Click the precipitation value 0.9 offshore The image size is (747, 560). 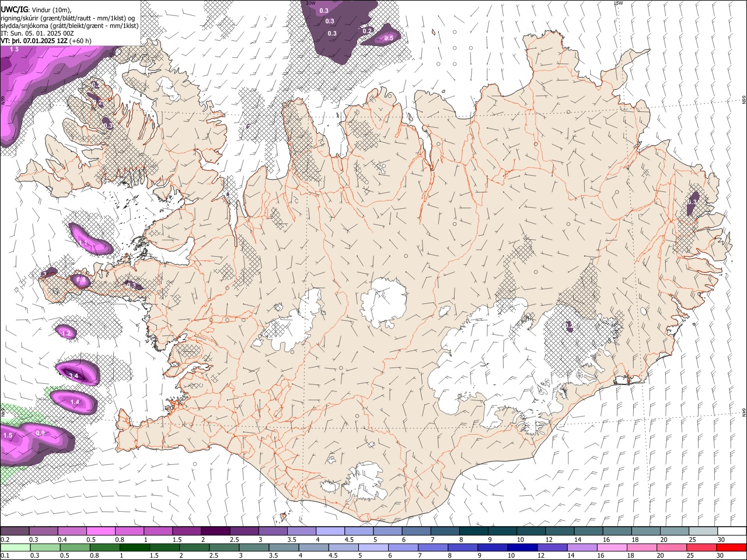pos(40,433)
